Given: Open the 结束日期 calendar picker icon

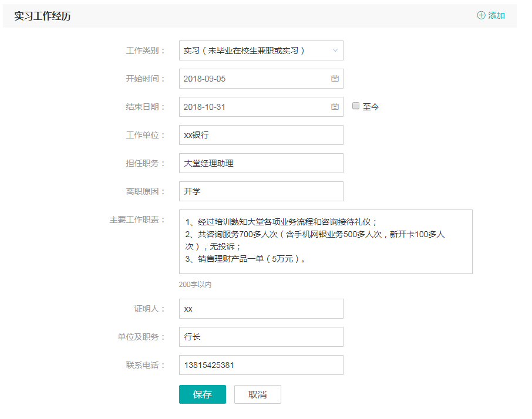Looking at the screenshot, I should pyautogui.click(x=335, y=107).
